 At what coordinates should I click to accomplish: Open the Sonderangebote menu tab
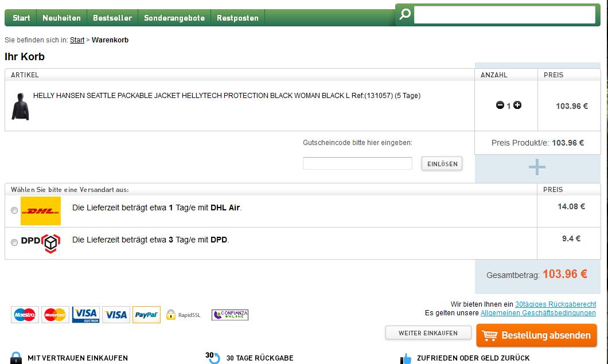174,18
